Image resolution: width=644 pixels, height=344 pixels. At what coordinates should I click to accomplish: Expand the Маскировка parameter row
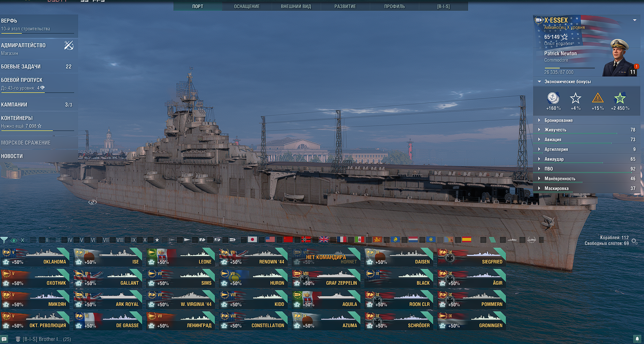pos(586,188)
